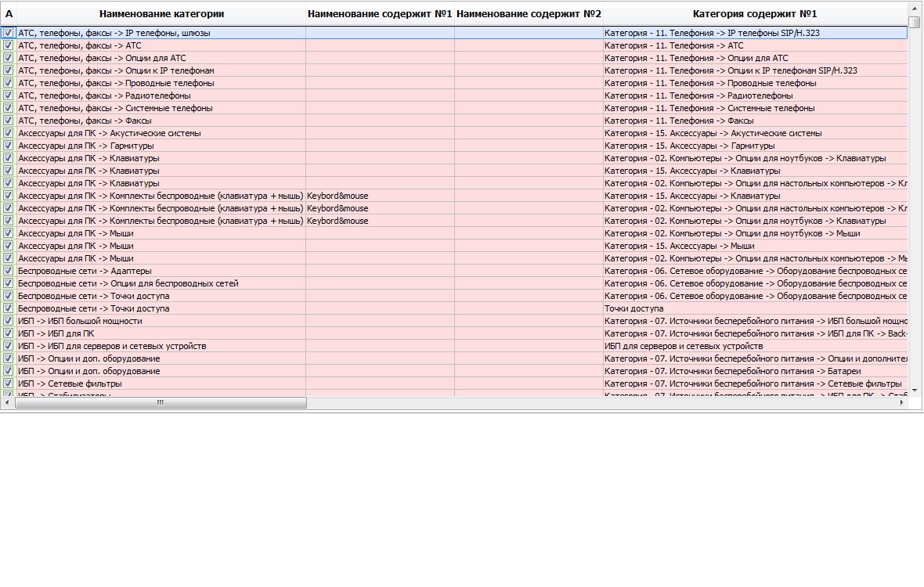Click the horizontal scrollbar right arrow
Image resolution: width=924 pixels, height=587 pixels.
901,403
